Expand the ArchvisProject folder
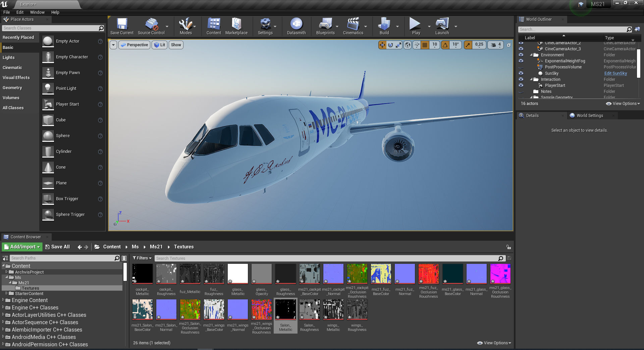Viewport: 644px width, 350px height. 6,272
